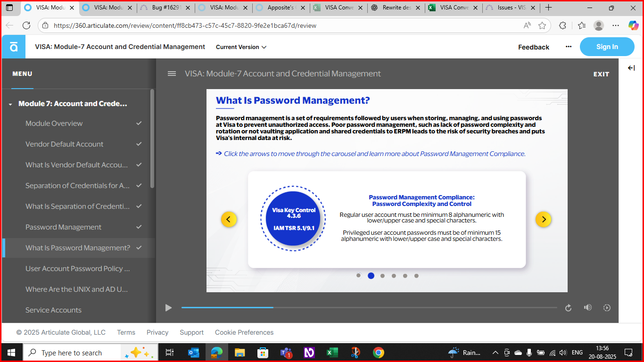Open Password Management lesson
The image size is (644, 362).
78,227
